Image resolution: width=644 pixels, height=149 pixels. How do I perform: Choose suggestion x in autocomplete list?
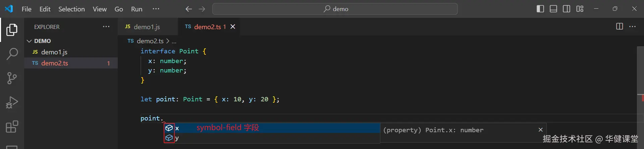272,128
